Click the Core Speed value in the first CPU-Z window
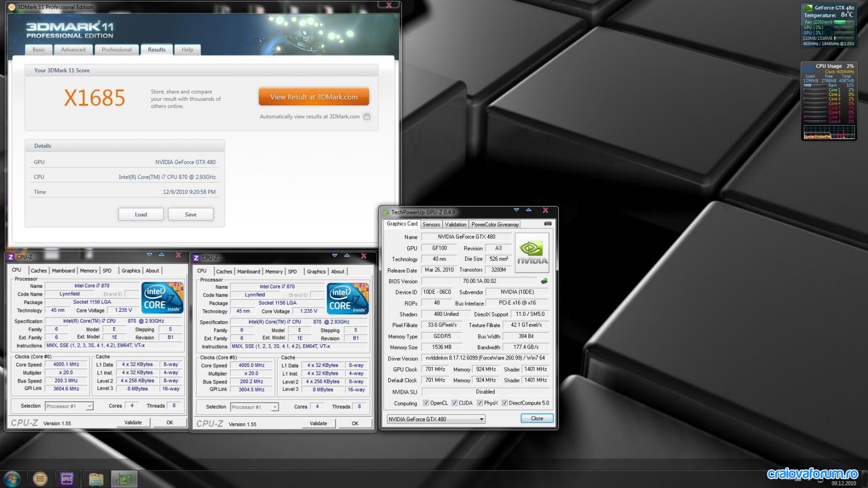Screen dimensions: 868x488 (66, 364)
